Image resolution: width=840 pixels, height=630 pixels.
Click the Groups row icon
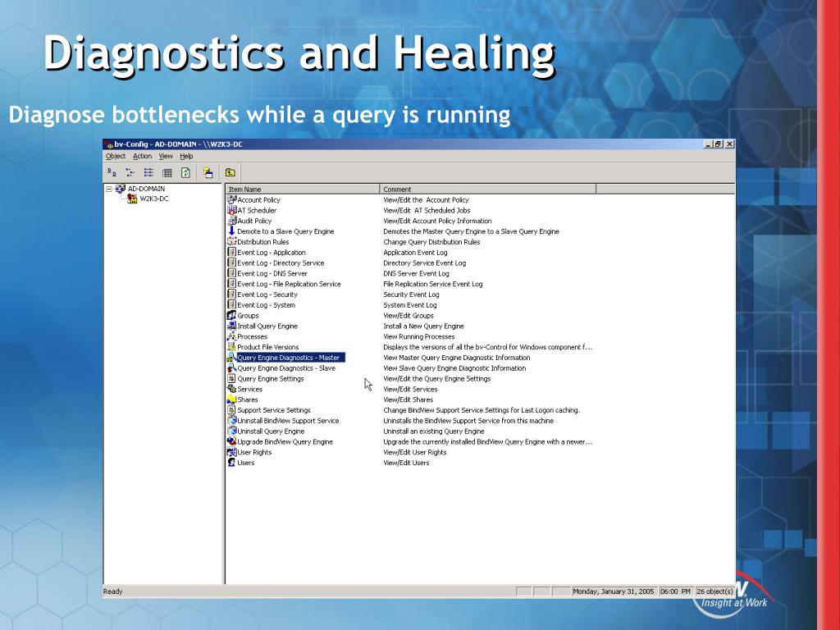[x=231, y=315]
